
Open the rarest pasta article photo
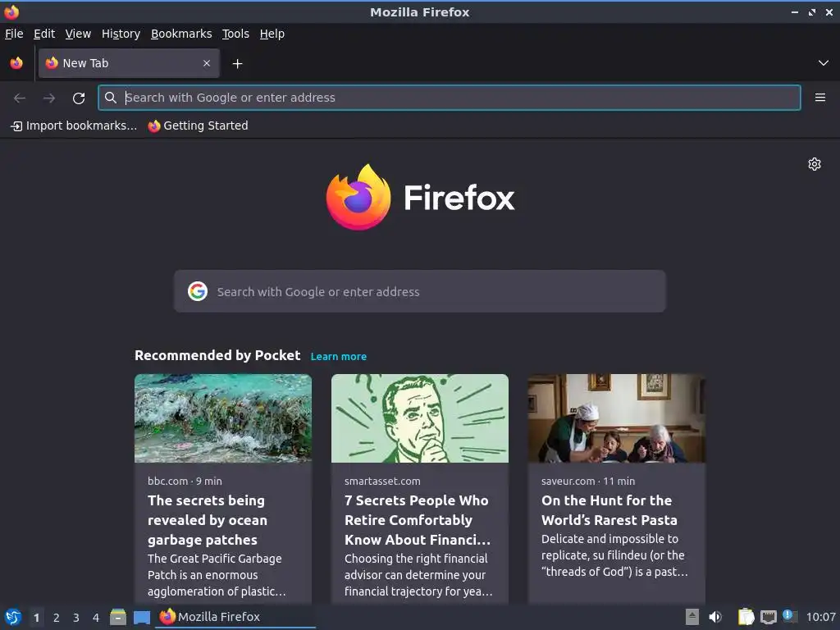(617, 418)
